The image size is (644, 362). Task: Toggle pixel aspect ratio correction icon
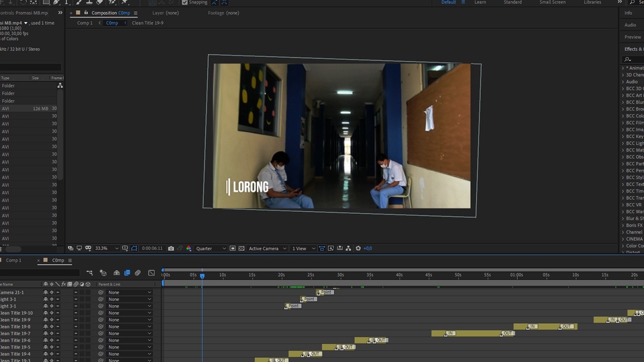pos(322,248)
